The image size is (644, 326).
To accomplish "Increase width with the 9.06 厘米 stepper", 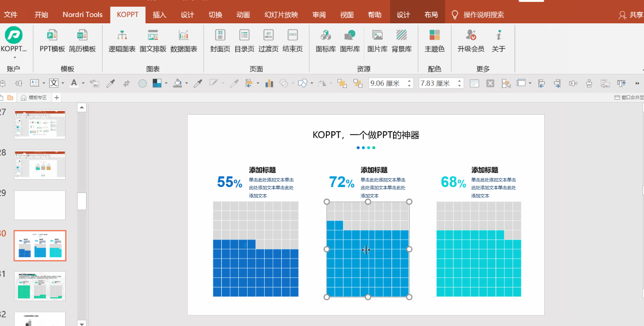I will click(x=410, y=81).
